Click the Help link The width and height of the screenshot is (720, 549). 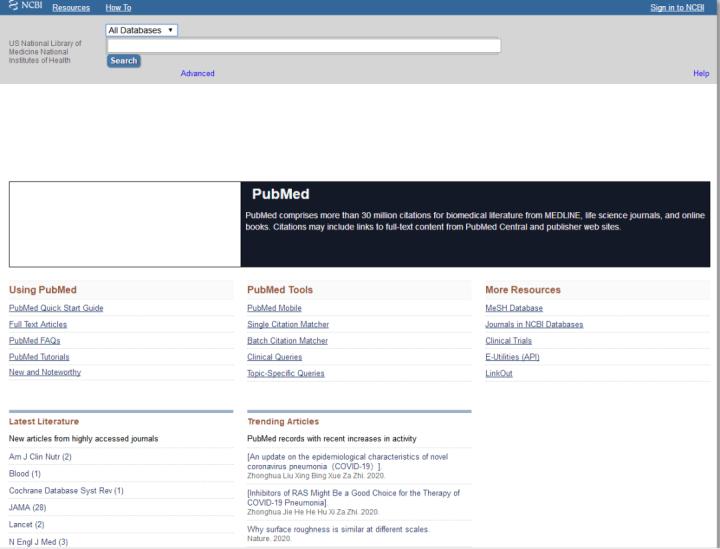click(700, 74)
